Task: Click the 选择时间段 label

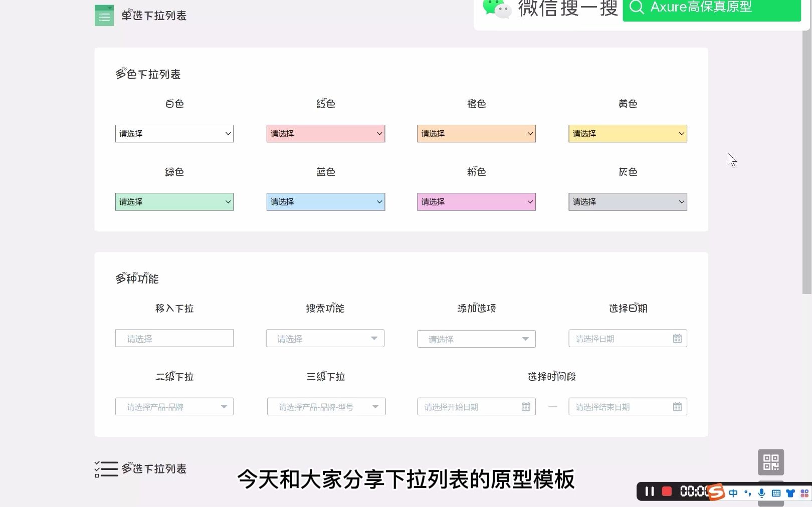Action: 552,376
